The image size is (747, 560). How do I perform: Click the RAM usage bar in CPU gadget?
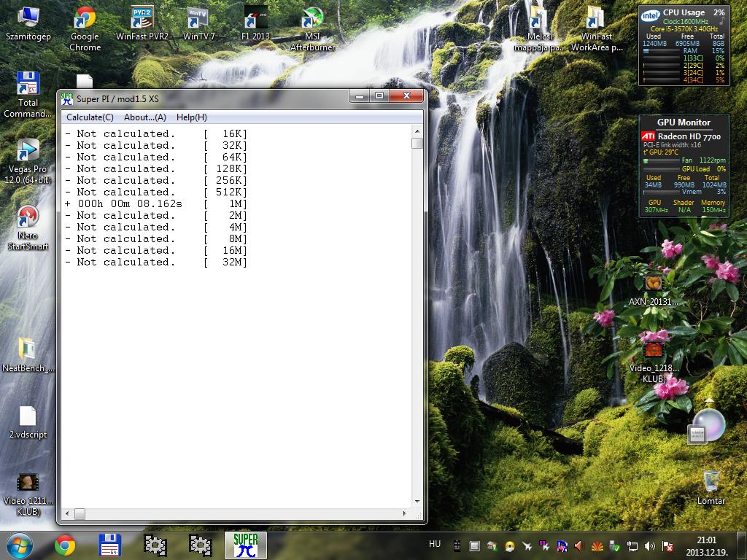[661, 51]
